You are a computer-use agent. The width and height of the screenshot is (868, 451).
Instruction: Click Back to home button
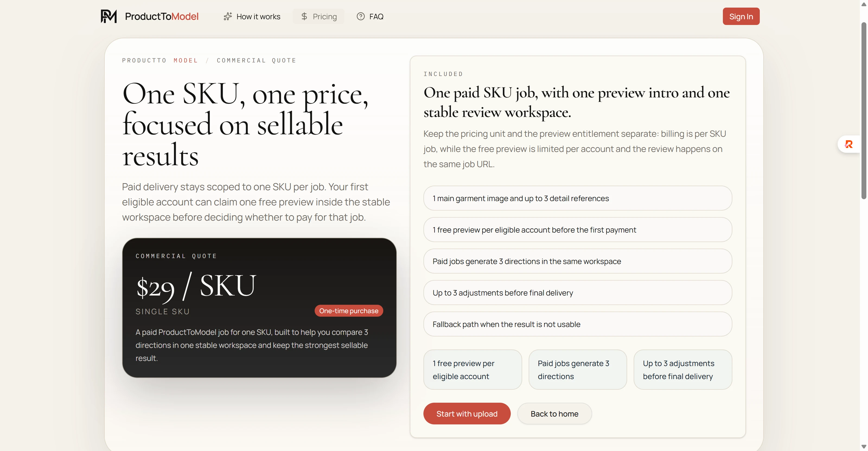(x=554, y=414)
